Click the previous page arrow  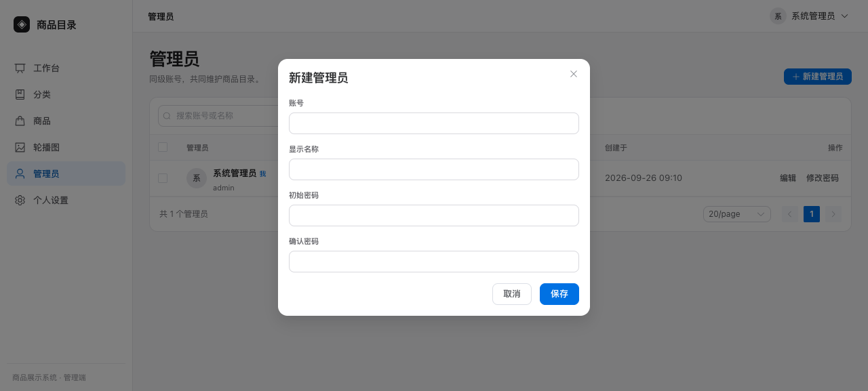790,214
